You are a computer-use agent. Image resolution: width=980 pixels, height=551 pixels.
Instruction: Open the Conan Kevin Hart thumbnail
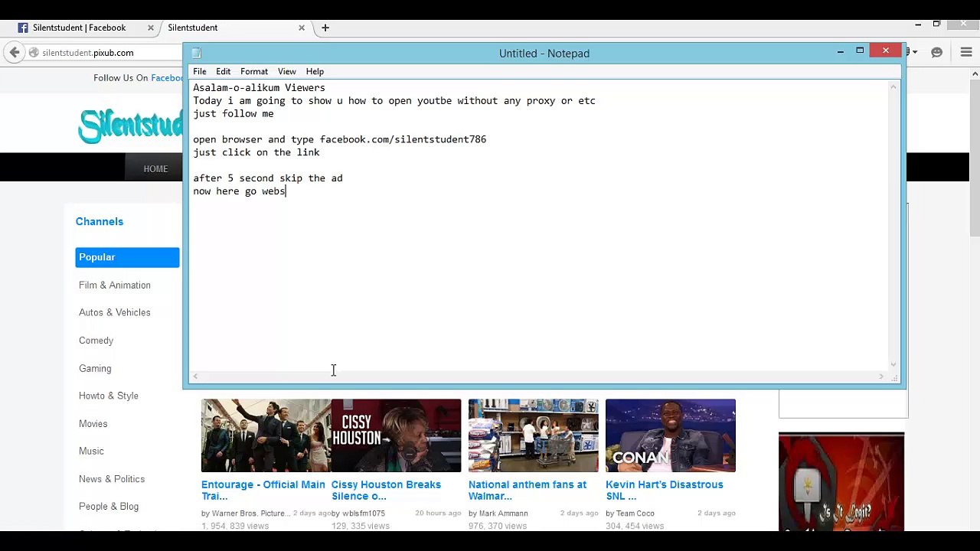[670, 435]
